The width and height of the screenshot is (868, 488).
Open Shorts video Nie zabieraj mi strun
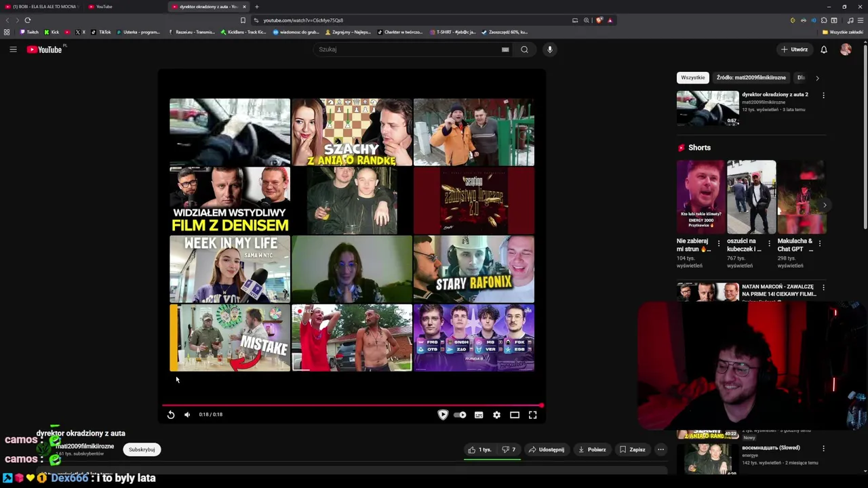[x=701, y=197]
